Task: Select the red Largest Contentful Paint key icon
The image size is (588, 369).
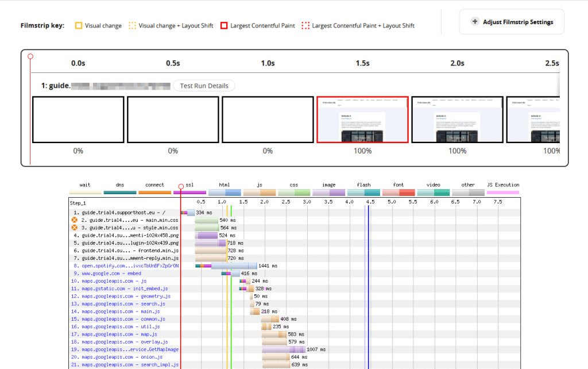Action: pyautogui.click(x=224, y=25)
